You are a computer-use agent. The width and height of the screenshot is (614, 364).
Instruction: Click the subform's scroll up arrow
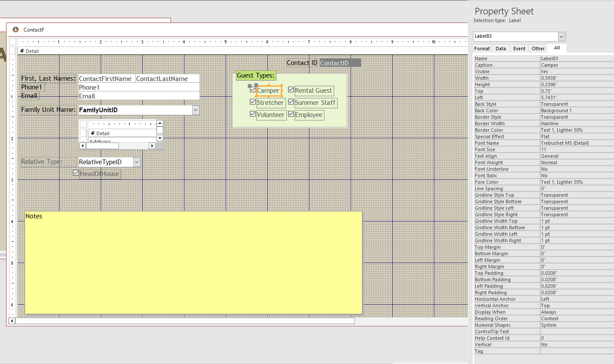160,123
